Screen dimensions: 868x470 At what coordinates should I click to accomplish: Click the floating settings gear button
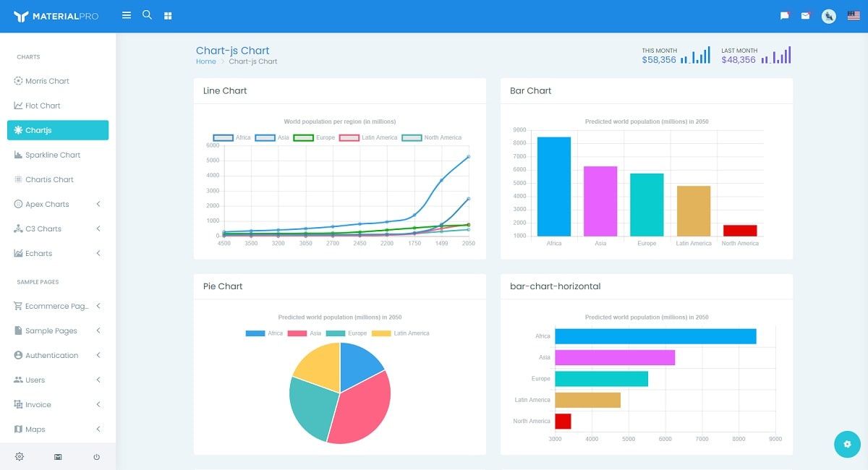click(847, 444)
